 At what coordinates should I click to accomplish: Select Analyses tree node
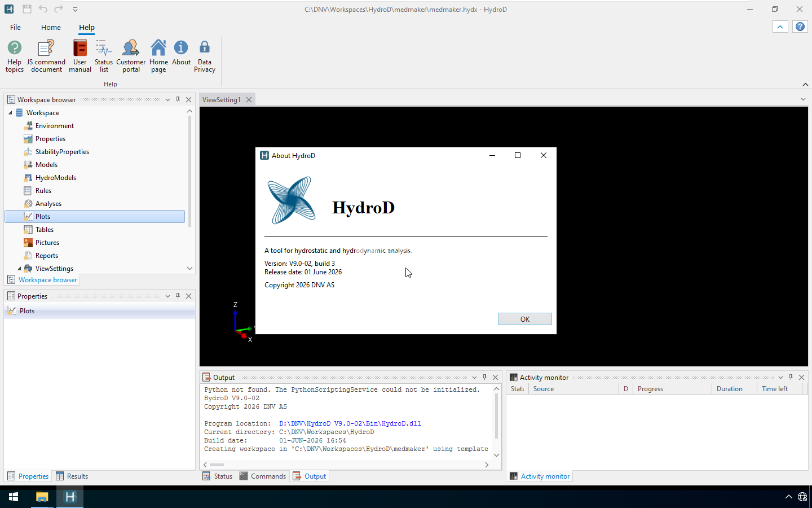point(48,204)
